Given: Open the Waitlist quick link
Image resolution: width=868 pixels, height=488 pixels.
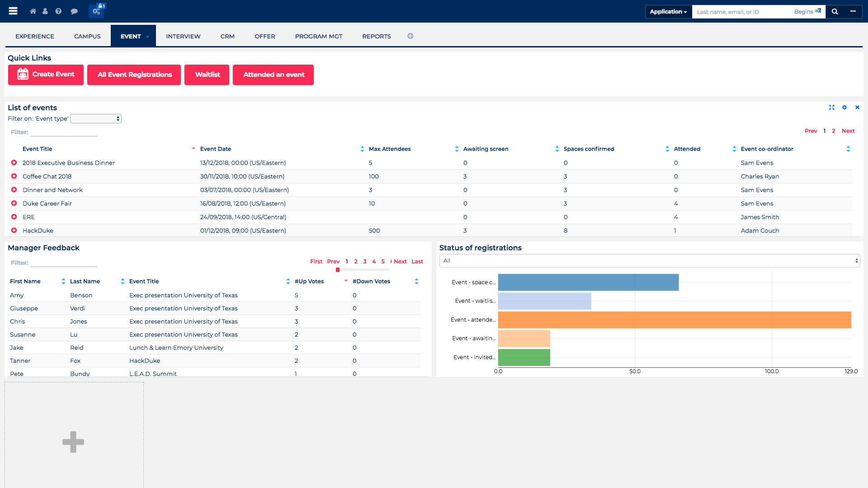Looking at the screenshot, I should pos(207,75).
